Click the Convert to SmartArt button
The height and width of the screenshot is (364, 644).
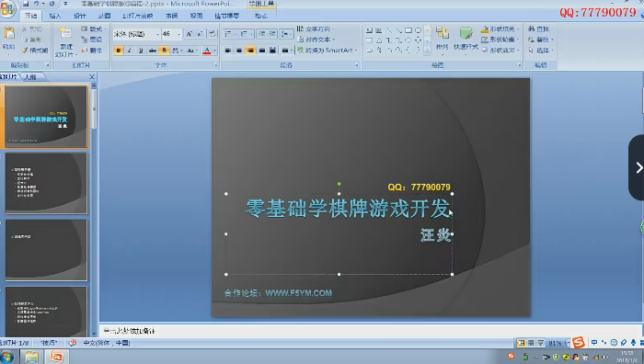point(327,50)
